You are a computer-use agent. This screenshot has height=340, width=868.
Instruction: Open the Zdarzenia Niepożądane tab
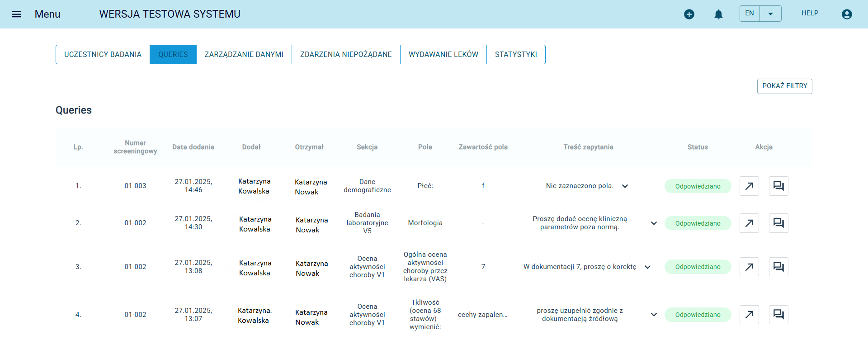pyautogui.click(x=346, y=54)
